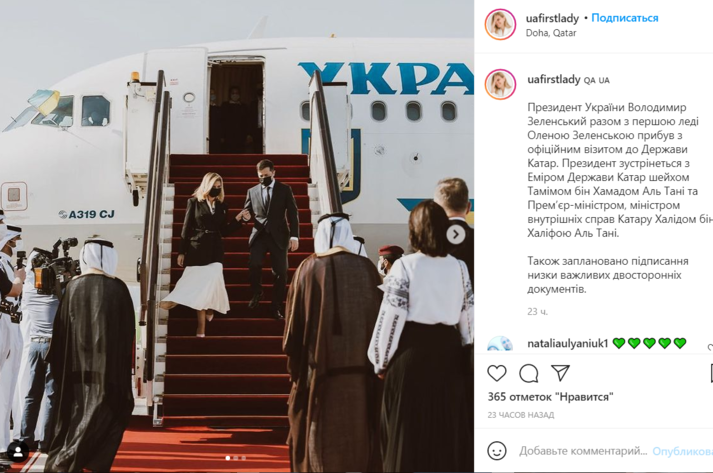Save the post with the bookmark icon
Image resolution: width=713 pixels, height=473 pixels.
click(711, 373)
